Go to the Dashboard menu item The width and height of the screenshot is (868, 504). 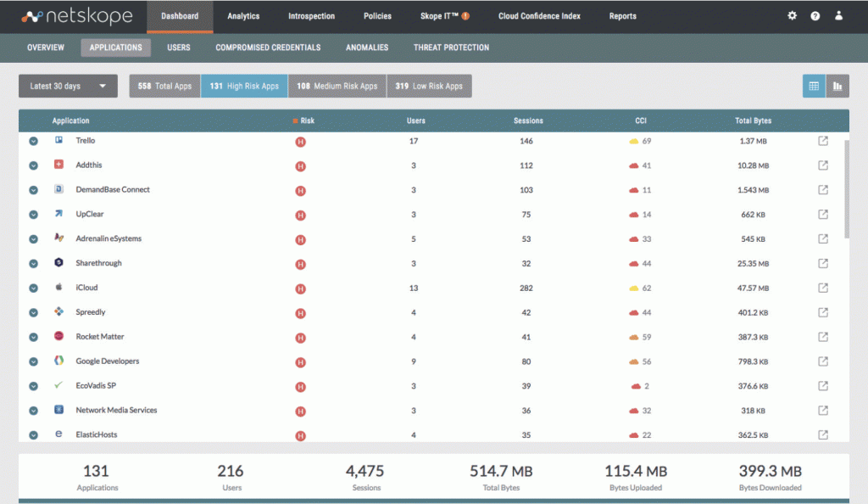[x=180, y=16]
